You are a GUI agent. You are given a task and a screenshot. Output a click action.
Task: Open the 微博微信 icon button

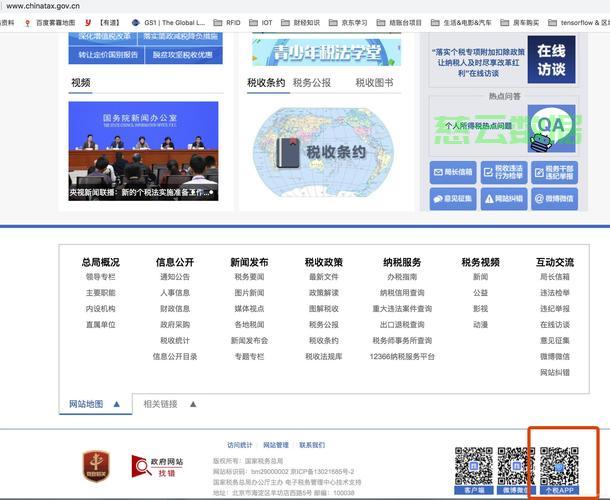(x=553, y=198)
